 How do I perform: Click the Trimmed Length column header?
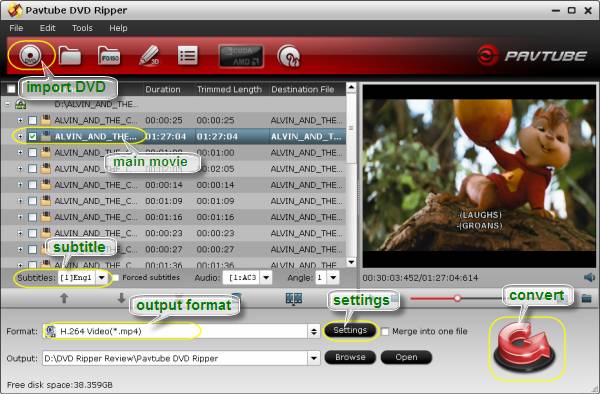(x=229, y=90)
